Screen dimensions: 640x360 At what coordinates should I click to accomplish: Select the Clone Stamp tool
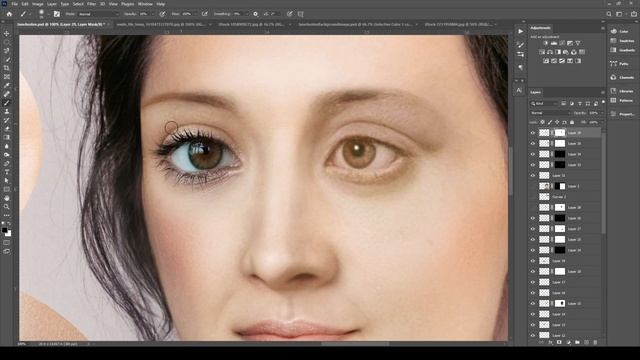click(7, 111)
